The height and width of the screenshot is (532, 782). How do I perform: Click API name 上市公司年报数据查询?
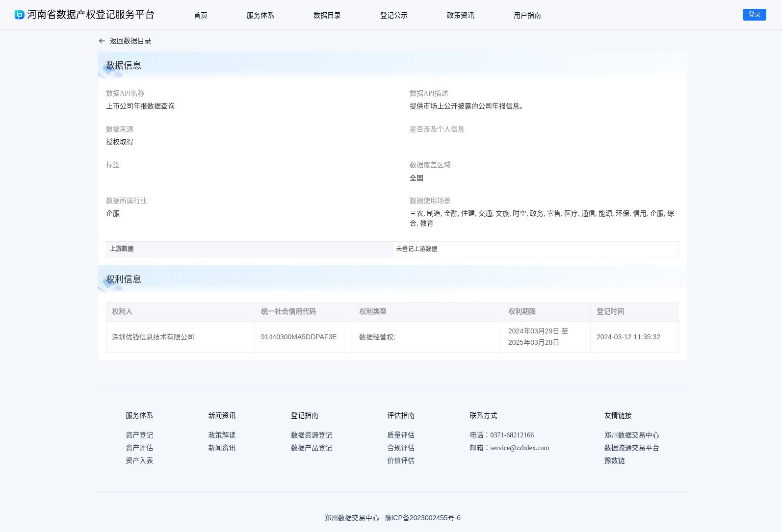(x=140, y=106)
